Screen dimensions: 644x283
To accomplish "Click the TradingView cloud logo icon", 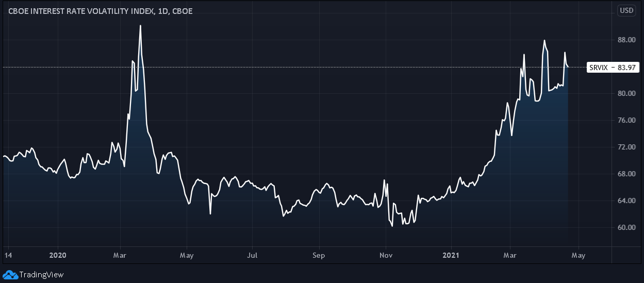I will pos(10,274).
